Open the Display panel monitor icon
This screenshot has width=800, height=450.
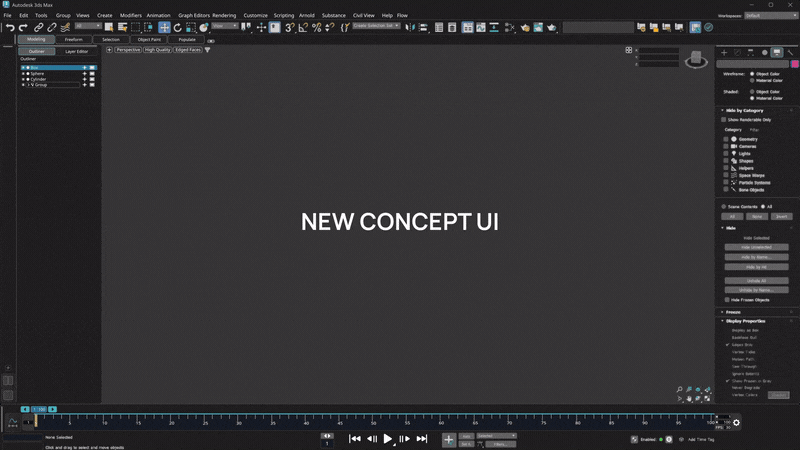[777, 53]
